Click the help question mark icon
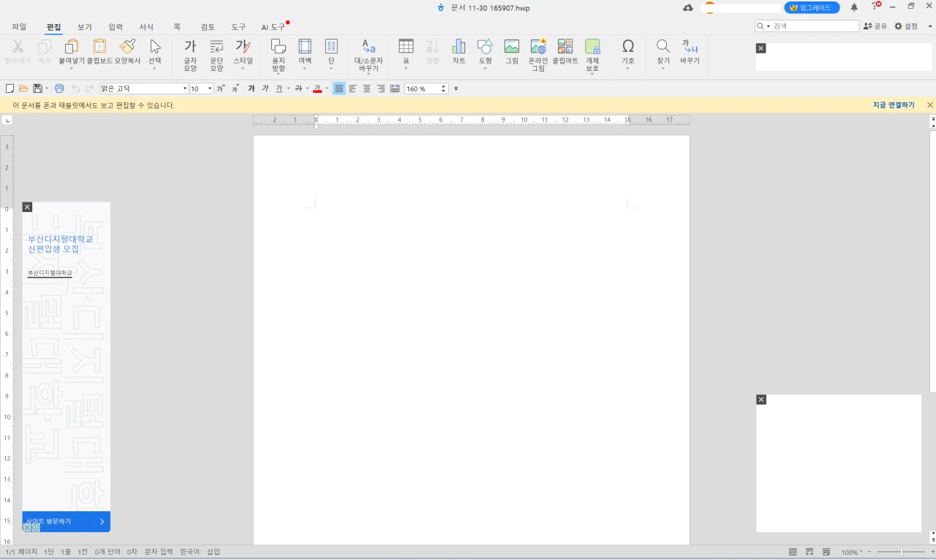Viewport: 936px width, 560px height. (x=875, y=7)
